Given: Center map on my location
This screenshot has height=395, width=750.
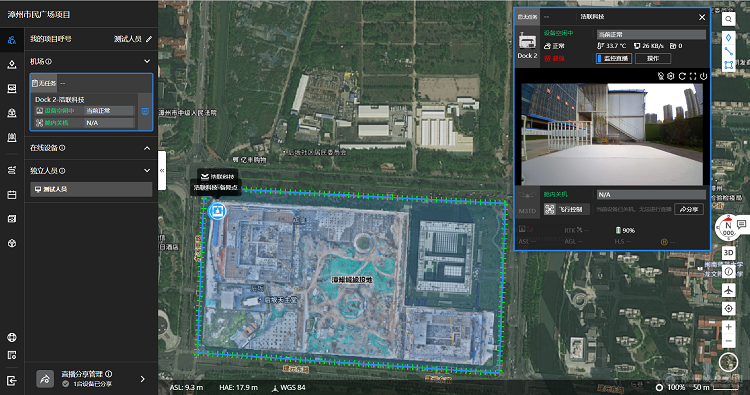Looking at the screenshot, I should tap(728, 308).
